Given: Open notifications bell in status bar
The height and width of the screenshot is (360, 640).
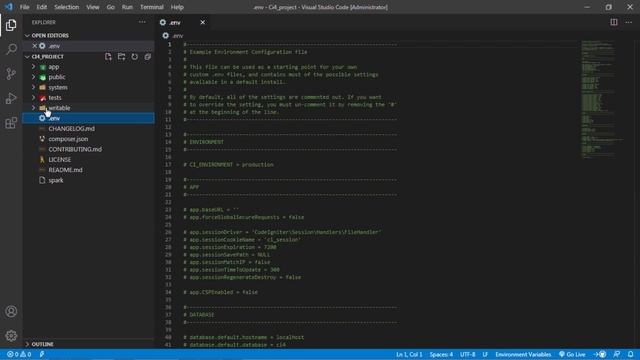Looking at the screenshot, I should click(630, 354).
